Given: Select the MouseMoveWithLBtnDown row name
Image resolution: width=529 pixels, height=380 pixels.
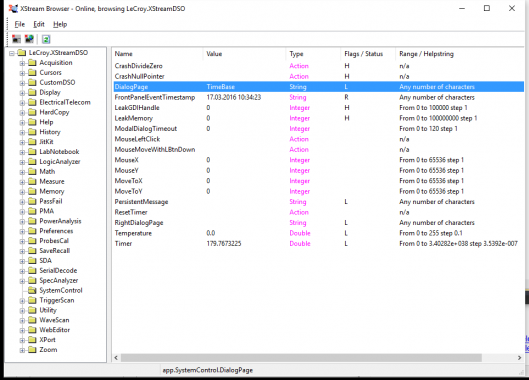Looking at the screenshot, I should pyautogui.click(x=155, y=150).
